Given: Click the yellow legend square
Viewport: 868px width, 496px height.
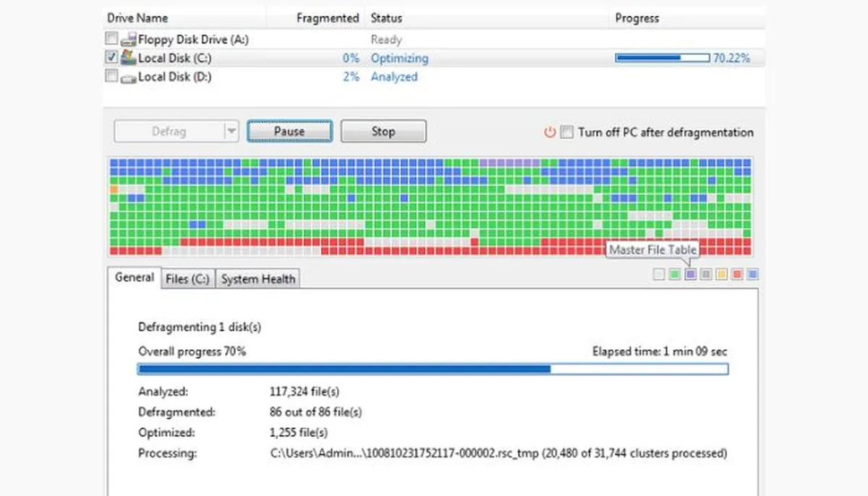Looking at the screenshot, I should (721, 274).
